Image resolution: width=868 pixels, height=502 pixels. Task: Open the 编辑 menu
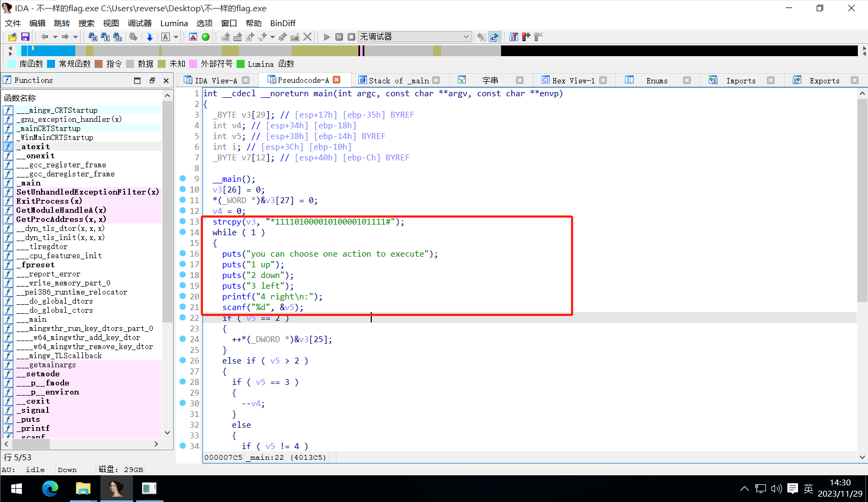[x=37, y=24]
